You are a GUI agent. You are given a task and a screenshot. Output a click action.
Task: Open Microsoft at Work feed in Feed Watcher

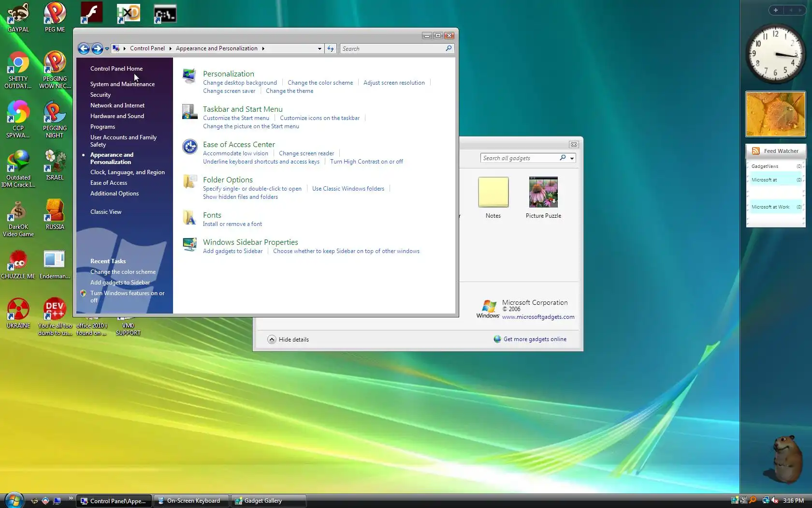[776, 207]
